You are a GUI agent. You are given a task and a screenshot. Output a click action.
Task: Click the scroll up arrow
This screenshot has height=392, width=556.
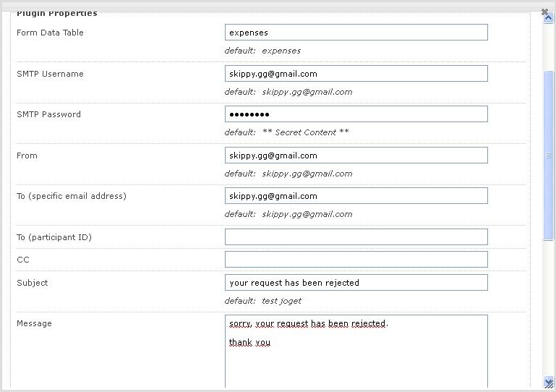point(549,18)
